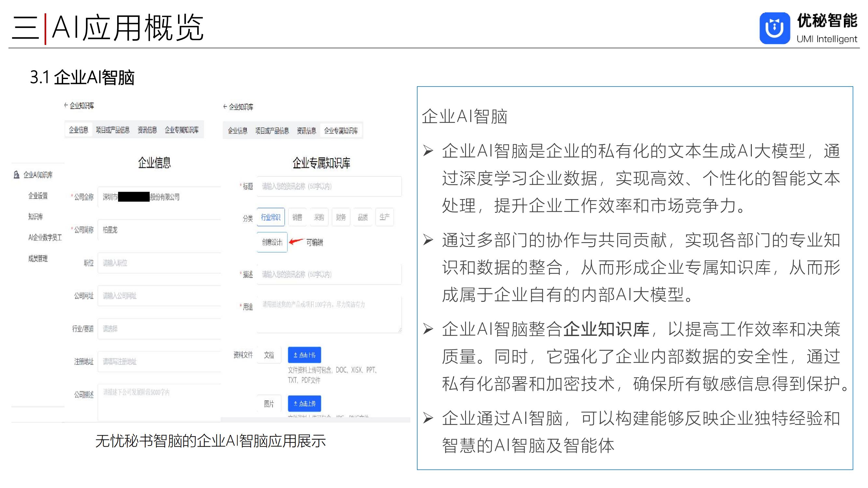This screenshot has height=488, width=868.
Task: Click upload button next to 文档
Action: click(304, 355)
